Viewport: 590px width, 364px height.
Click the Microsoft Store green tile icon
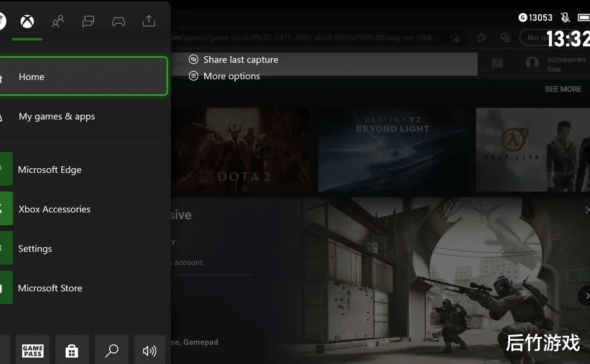[x=6, y=287]
